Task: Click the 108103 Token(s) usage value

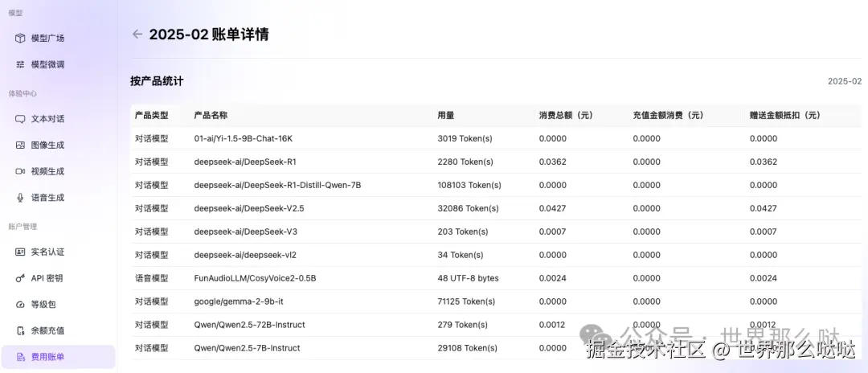Action: pos(469,185)
